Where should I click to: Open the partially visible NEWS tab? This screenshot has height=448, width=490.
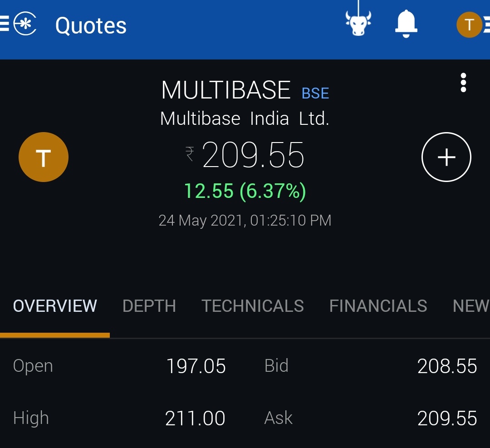pos(471,306)
